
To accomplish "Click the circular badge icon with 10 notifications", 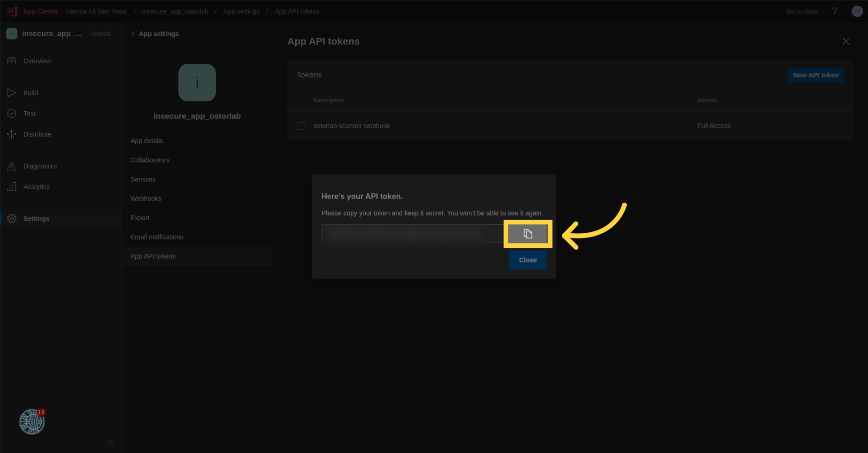I will point(31,422).
